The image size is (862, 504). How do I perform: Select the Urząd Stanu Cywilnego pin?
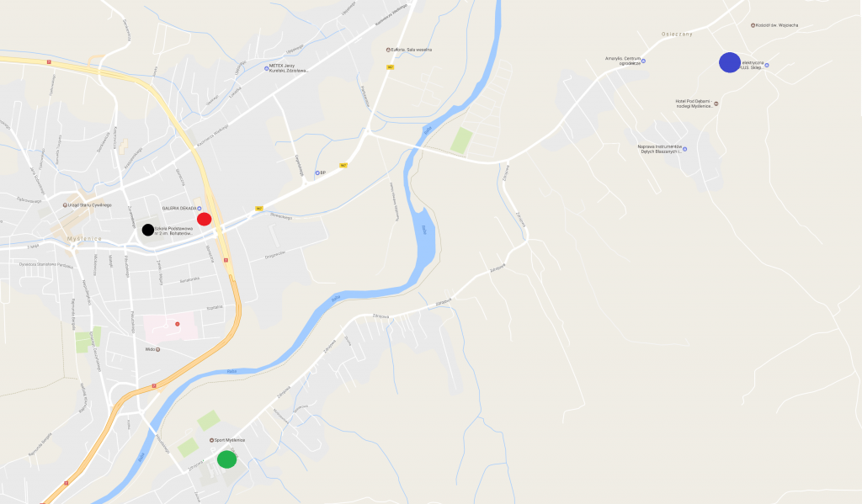(65, 205)
